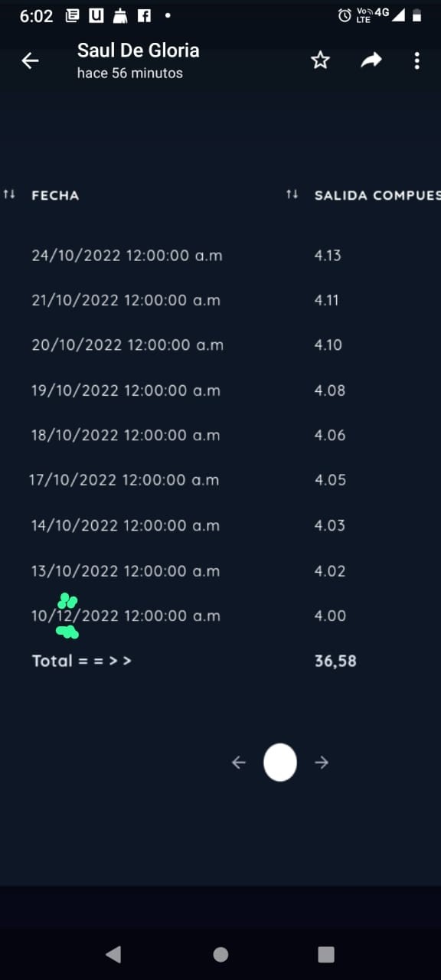
Task: Tap the Total 36,58 value
Action: 335,661
